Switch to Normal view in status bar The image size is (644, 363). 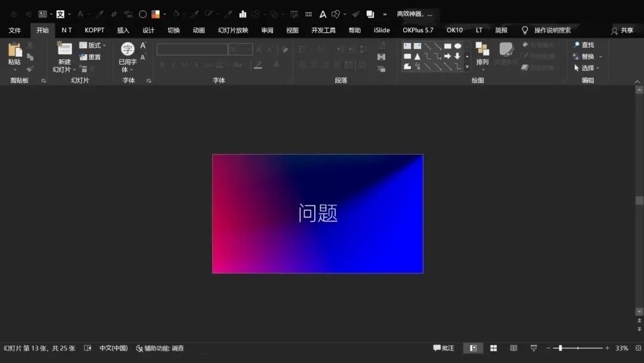click(473, 348)
